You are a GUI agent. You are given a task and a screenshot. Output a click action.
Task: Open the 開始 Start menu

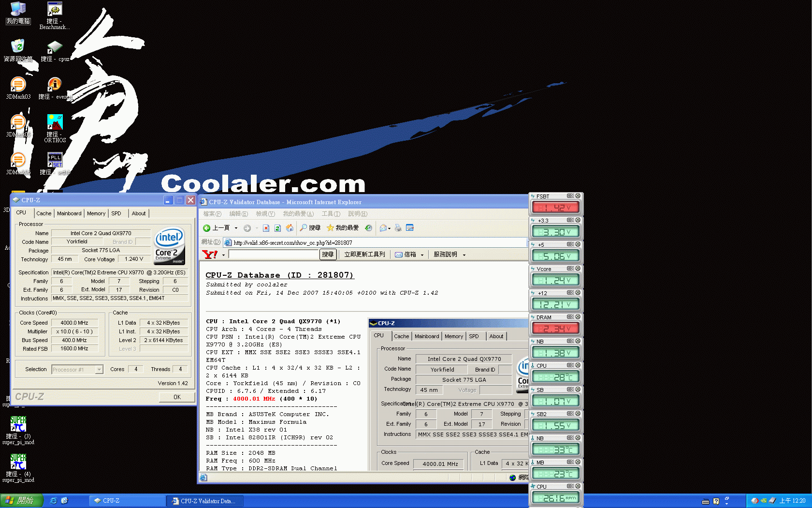coord(22,501)
